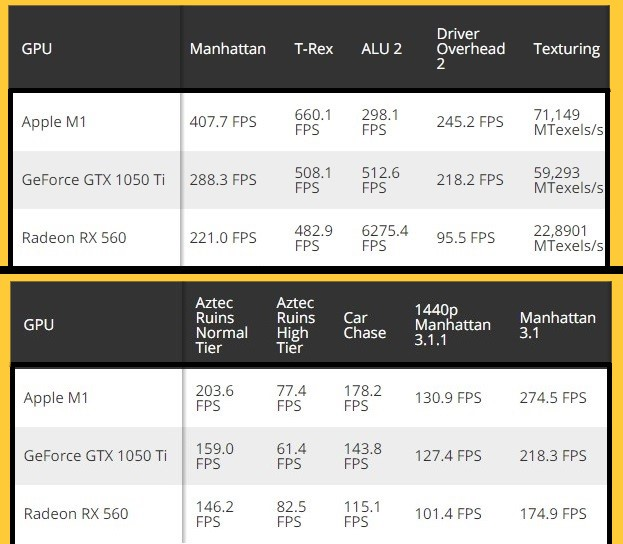Select the 288.3 FPS cell
Image resolution: width=623 pixels, height=544 pixels.
coord(223,180)
